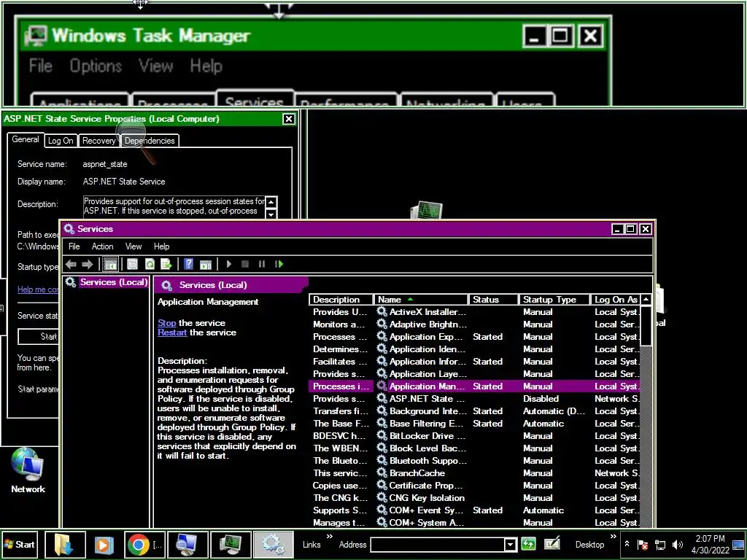Switch to Recovery tab in properties

click(98, 141)
